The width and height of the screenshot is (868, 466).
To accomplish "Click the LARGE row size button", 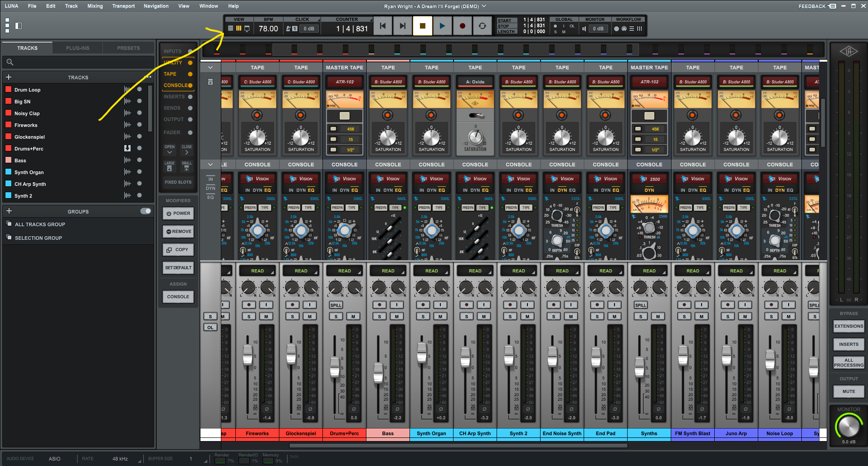I will (169, 166).
